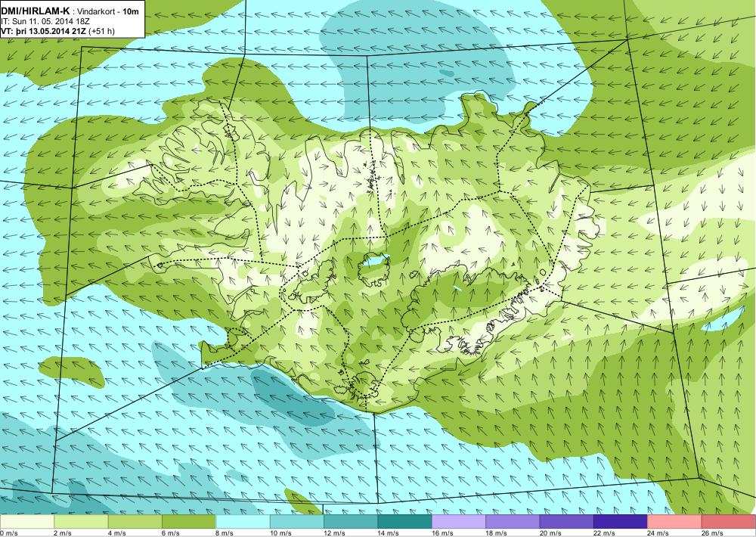This screenshot has height=537, width=756.
Task: Select the "Vindarkort - 10m" heading text
Action: pyautogui.click(x=108, y=11)
